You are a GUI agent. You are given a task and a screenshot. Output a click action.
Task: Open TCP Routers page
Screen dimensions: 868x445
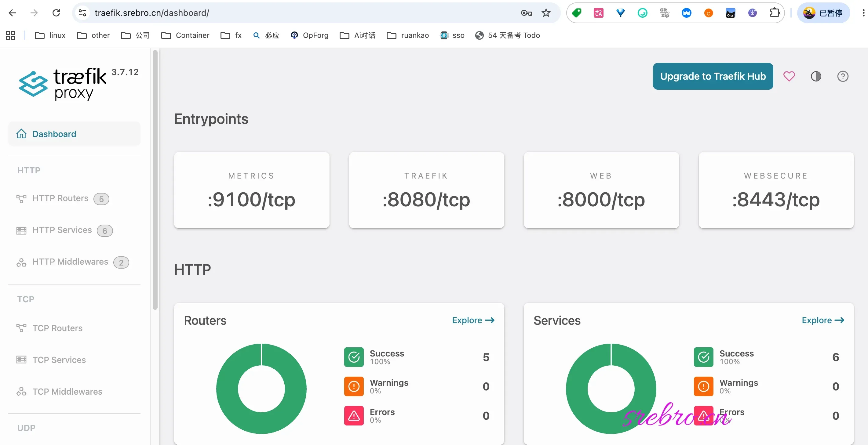click(x=49, y=328)
